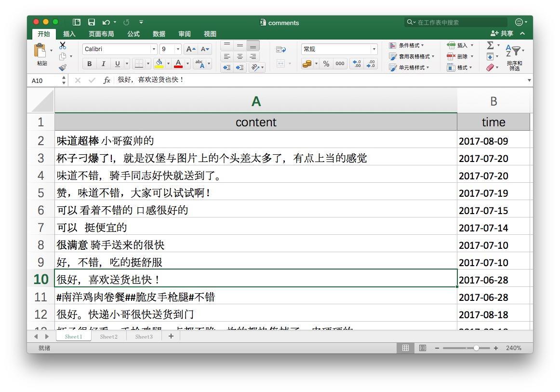Click the AutoSum sigma icon

coord(490,45)
